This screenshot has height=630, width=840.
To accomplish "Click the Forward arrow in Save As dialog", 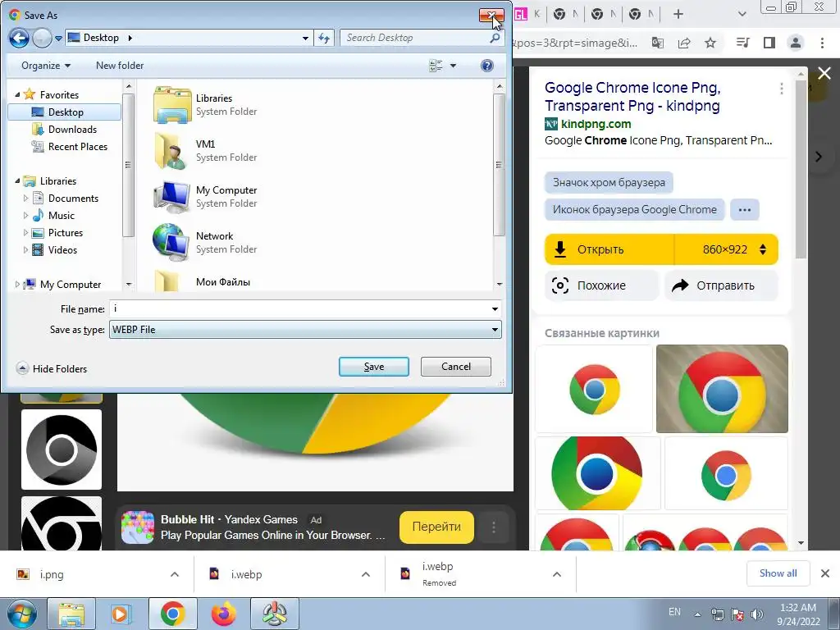I will coord(42,38).
